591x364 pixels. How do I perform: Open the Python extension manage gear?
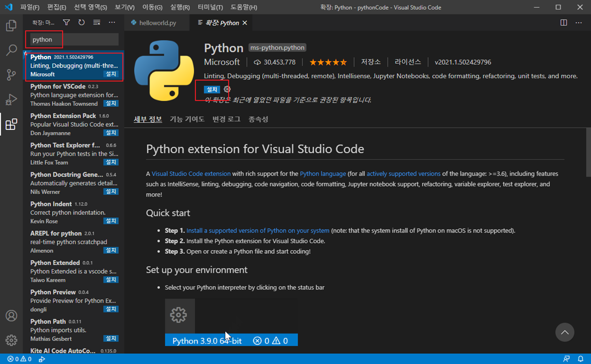point(227,89)
